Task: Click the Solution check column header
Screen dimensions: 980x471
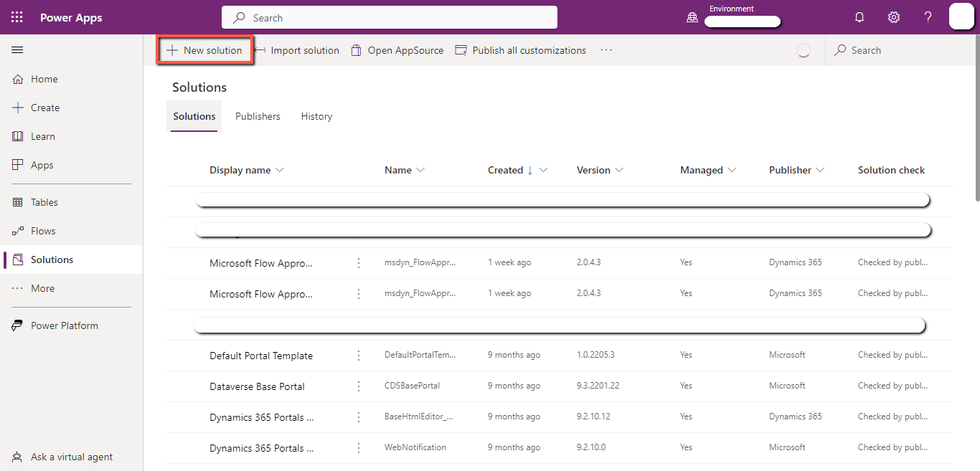Action: pos(891,170)
